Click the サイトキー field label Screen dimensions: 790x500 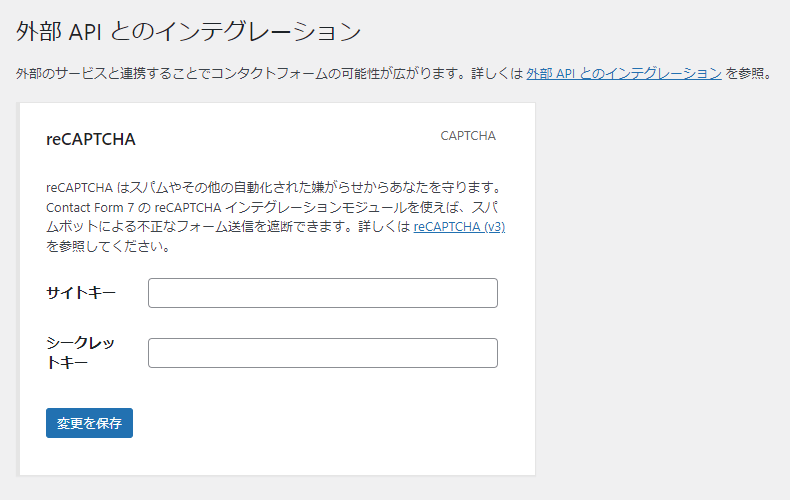pyautogui.click(x=81, y=293)
